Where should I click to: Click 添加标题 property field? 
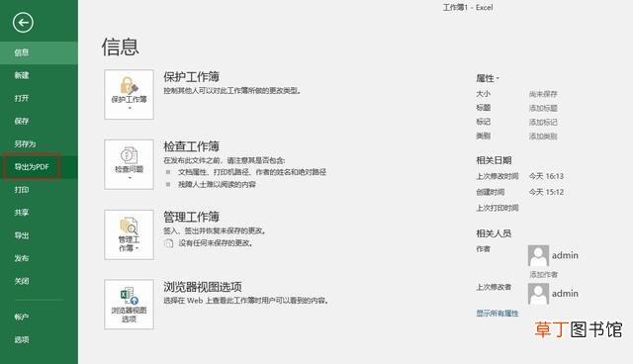543,108
